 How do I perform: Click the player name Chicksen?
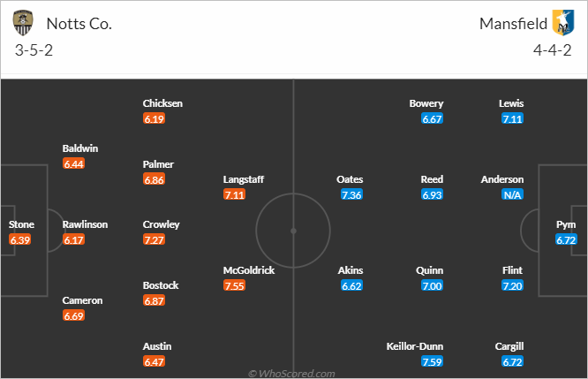pos(162,103)
